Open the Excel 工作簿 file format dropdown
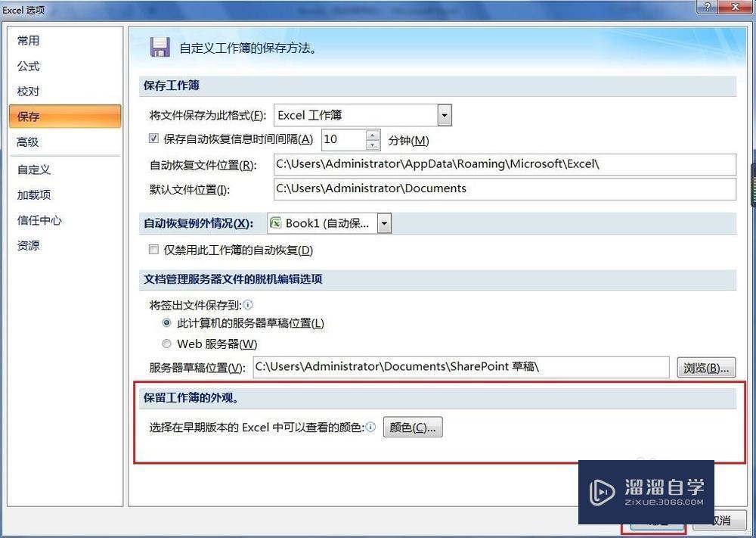Screen dimensions: 756x538 pyautogui.click(x=444, y=114)
